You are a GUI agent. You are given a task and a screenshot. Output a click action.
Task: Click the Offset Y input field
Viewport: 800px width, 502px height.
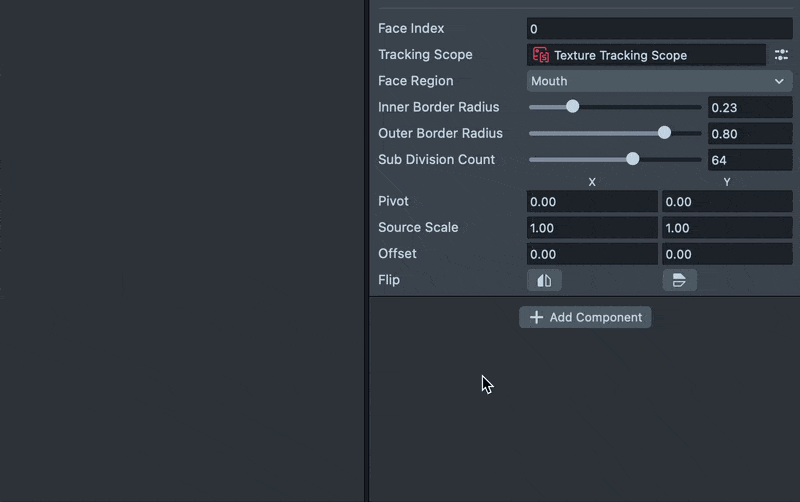726,254
